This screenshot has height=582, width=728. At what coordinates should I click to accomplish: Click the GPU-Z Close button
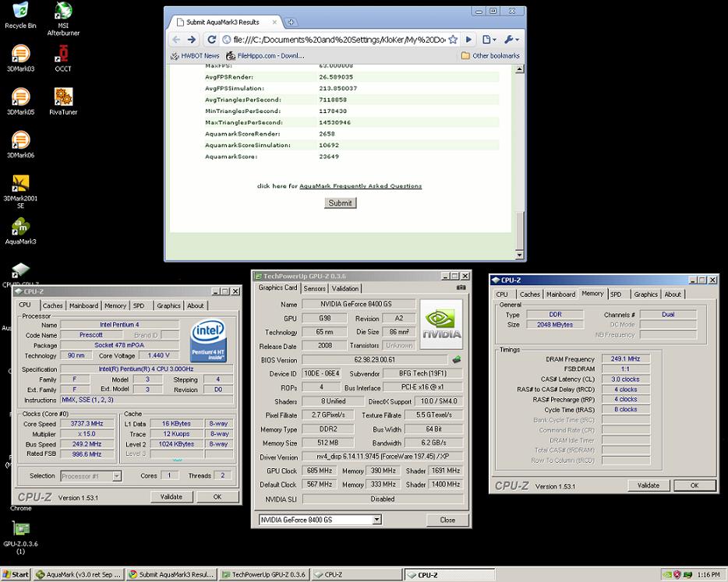[x=447, y=520]
